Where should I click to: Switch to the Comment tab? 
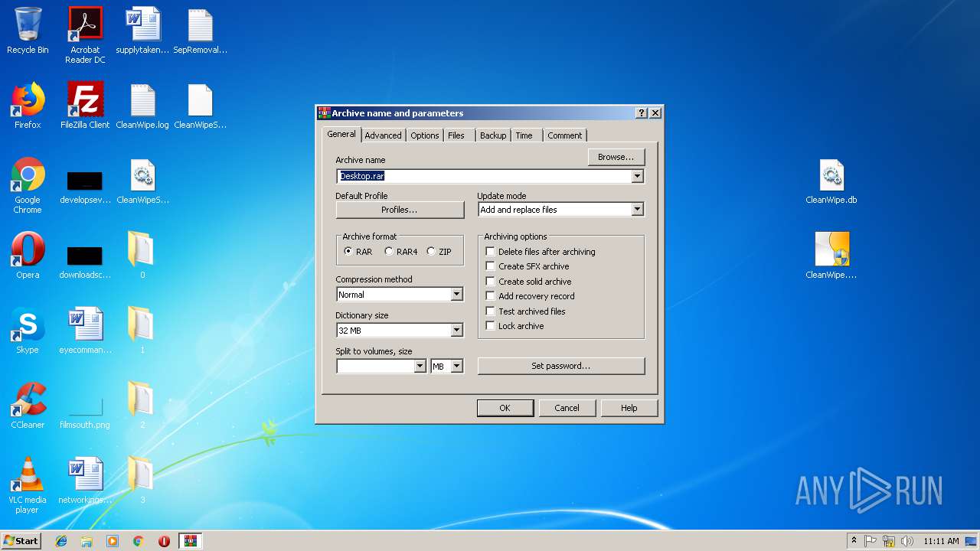coord(565,135)
